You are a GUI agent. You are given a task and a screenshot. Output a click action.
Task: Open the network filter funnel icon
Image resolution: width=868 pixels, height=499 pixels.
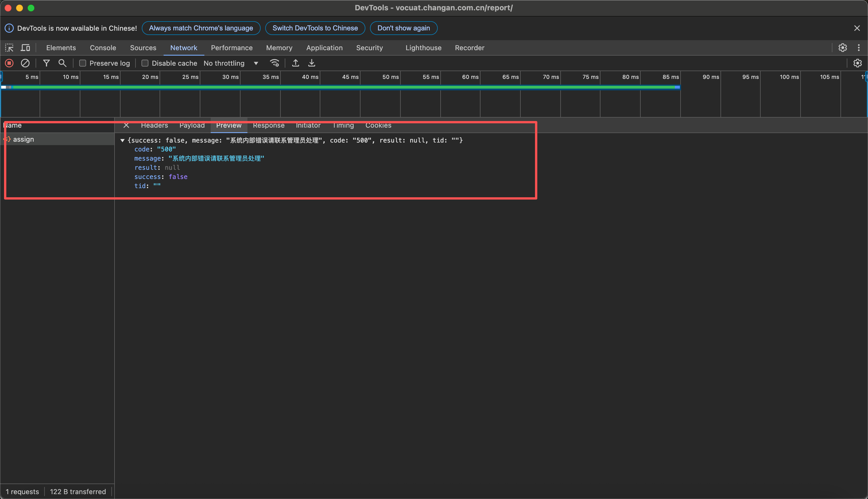(46, 63)
